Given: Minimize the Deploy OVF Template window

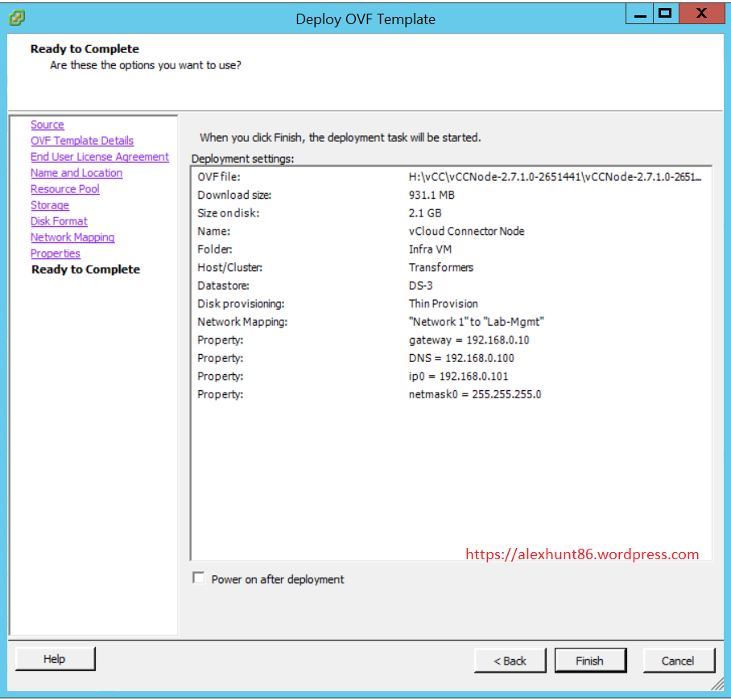Looking at the screenshot, I should point(639,14).
